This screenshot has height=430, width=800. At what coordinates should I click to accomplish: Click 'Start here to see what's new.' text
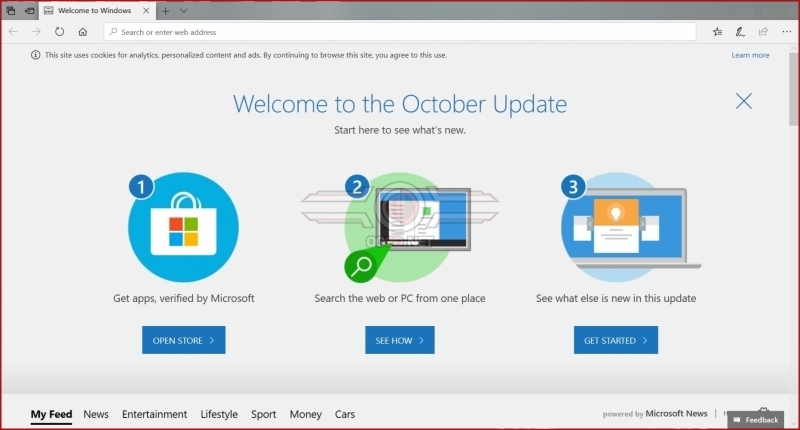(x=400, y=130)
